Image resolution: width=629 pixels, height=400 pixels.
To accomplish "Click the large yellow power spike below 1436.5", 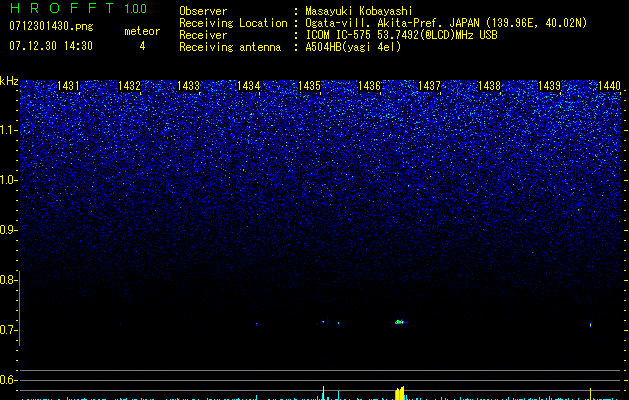I will point(400,393).
